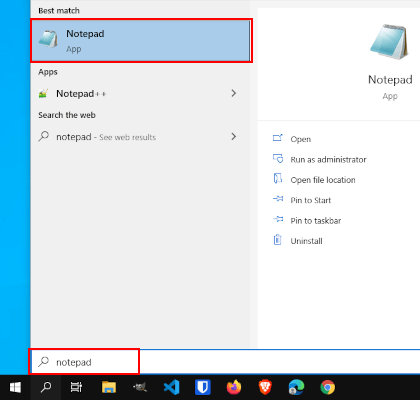Expand Notepad++ options with its chevron

[x=234, y=93]
